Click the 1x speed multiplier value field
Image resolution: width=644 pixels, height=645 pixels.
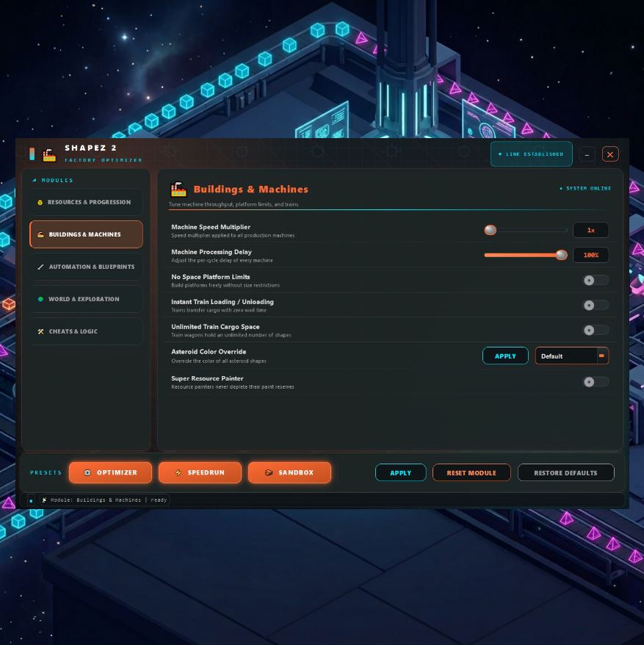[x=590, y=230]
